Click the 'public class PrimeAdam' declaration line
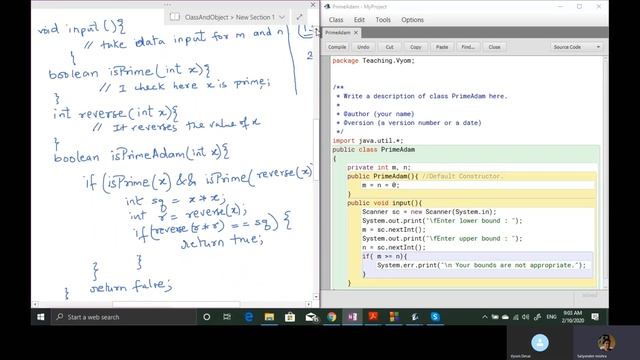 [x=373, y=149]
